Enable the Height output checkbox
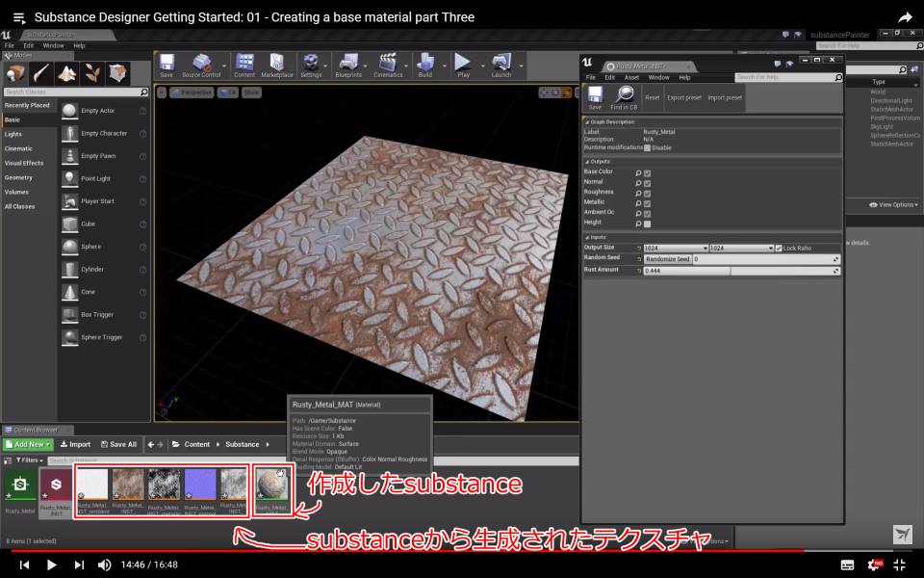The height and width of the screenshot is (578, 924). (647, 224)
